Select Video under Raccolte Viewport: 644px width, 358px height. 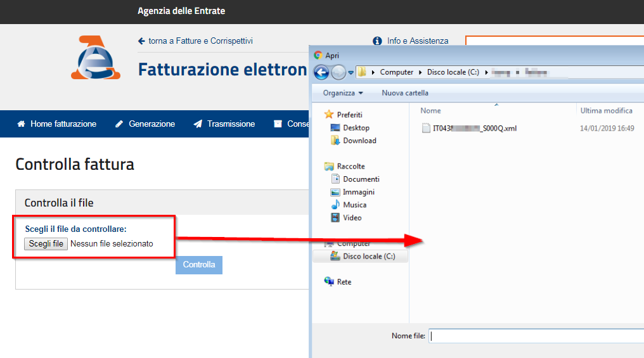[x=352, y=218]
